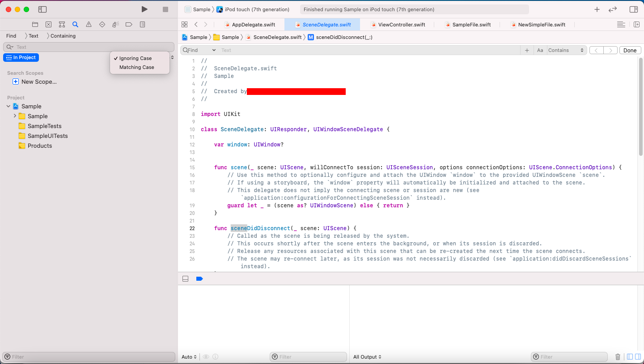644x364 pixels.
Task: Toggle the Navigator sidebar visibility
Action: (42, 9)
